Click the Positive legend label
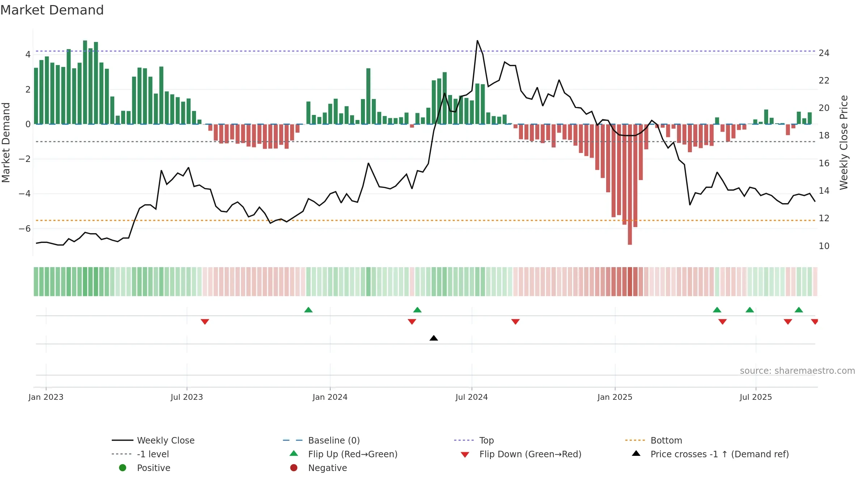 [x=153, y=468]
